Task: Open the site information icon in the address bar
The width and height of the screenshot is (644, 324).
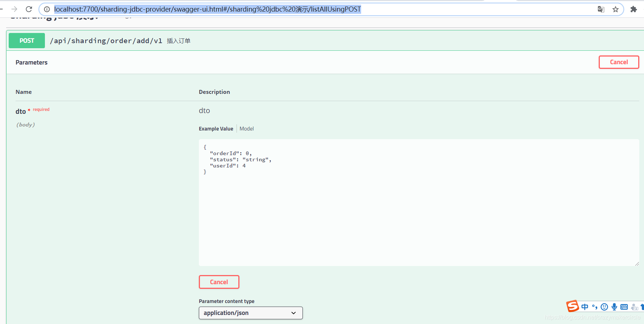Action: (47, 9)
